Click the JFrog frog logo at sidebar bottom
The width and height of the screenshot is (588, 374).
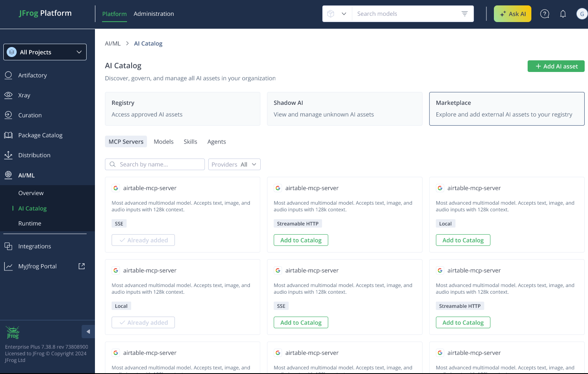point(12,333)
